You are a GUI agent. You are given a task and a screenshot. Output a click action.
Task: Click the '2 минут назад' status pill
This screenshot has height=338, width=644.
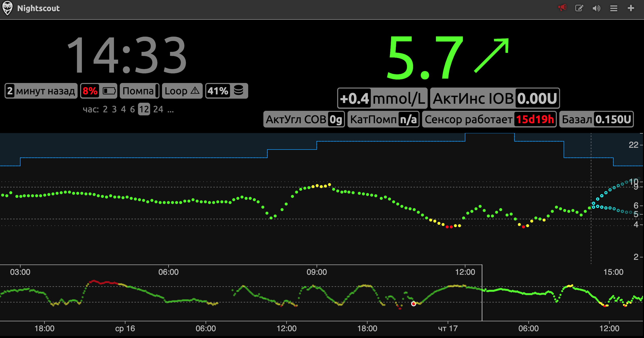point(41,91)
